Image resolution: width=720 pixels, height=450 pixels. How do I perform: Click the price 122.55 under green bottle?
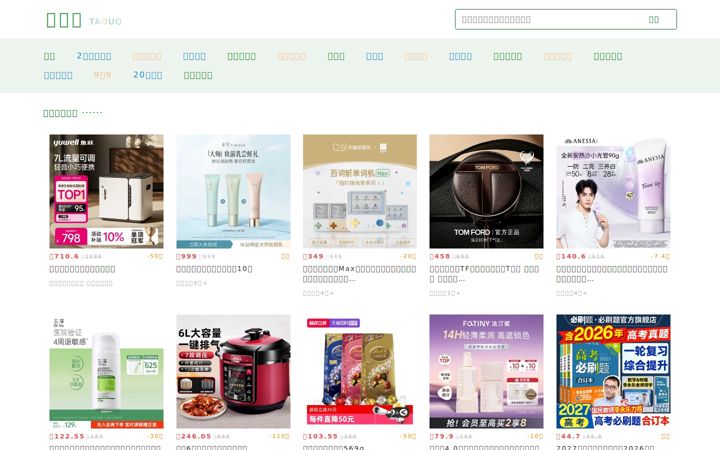pos(67,436)
